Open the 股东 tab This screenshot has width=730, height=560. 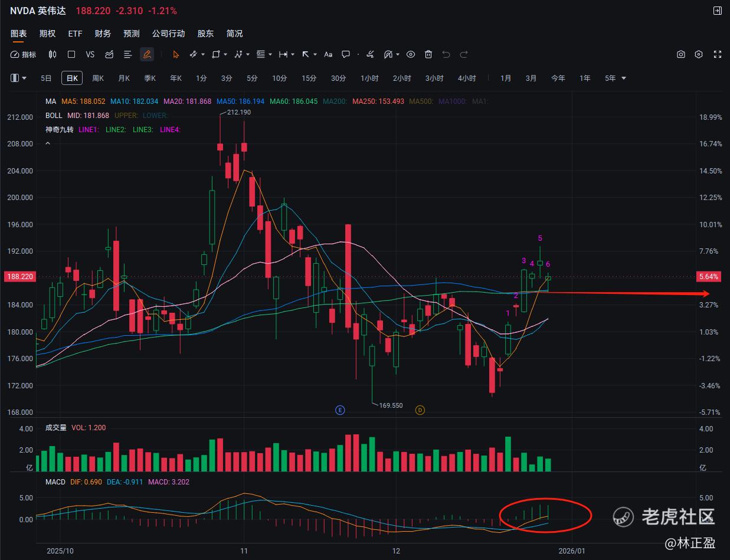pos(205,34)
